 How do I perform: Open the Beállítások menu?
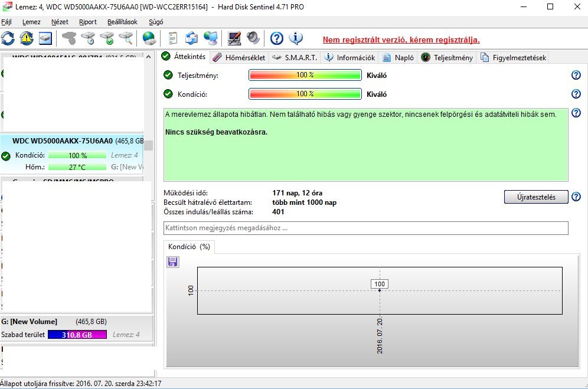(122, 22)
